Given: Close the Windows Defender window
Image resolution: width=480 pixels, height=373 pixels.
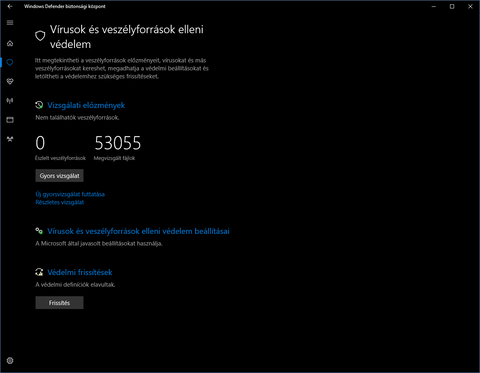Looking at the screenshot, I should point(470,6).
